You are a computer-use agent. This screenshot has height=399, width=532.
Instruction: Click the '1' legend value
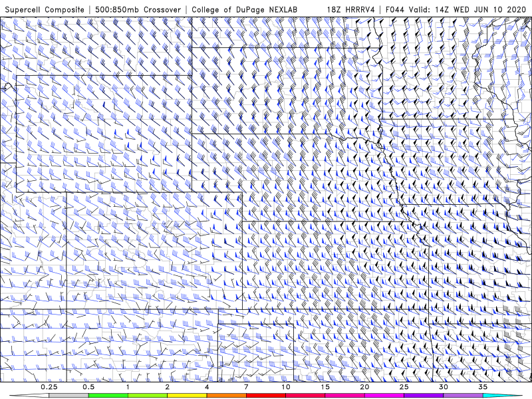(128, 387)
